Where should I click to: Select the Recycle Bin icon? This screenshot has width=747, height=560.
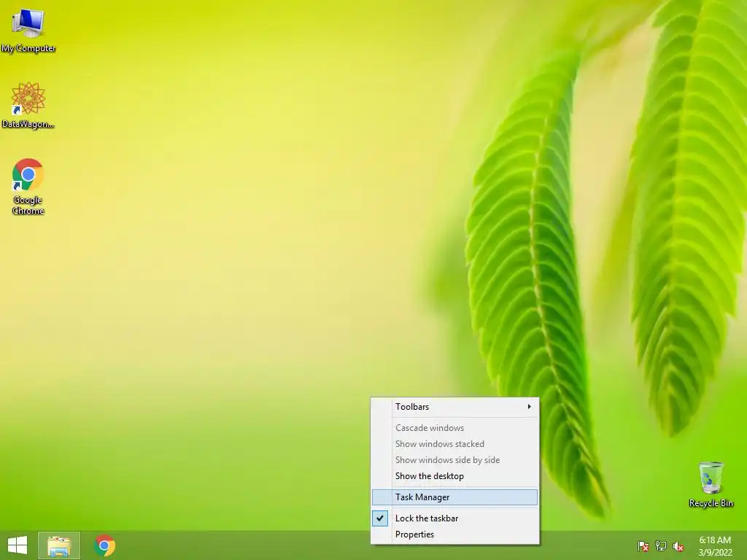[711, 484]
